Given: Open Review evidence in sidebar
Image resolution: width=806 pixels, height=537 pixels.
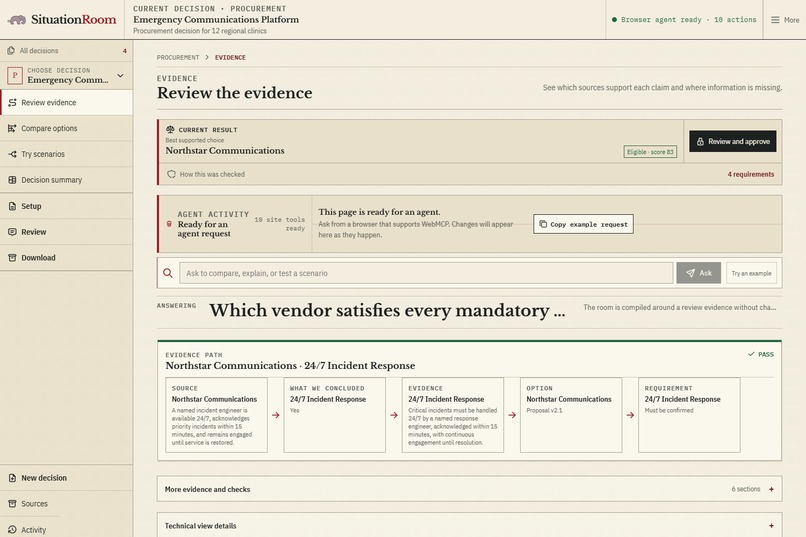Looking at the screenshot, I should point(66,102).
